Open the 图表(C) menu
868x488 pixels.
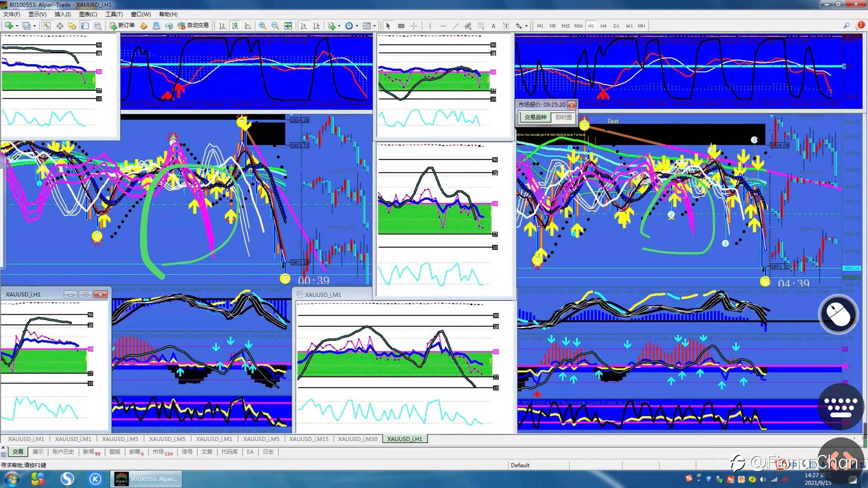pyautogui.click(x=88, y=14)
